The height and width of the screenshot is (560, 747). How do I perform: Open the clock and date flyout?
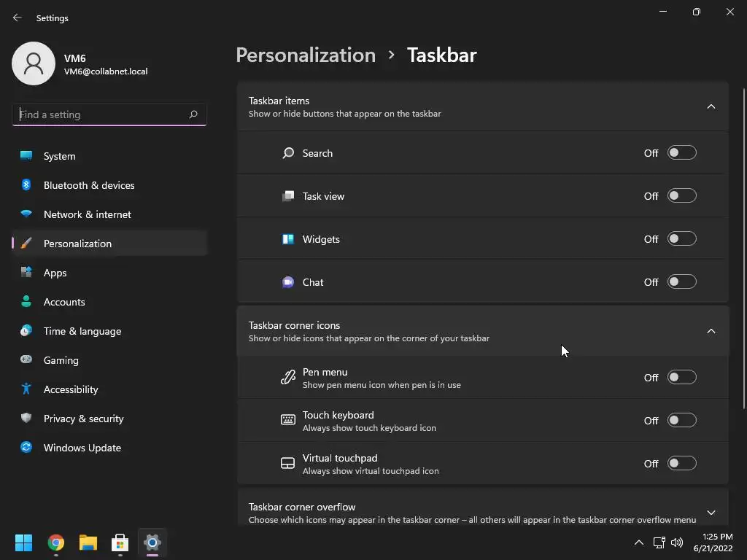tap(713, 542)
